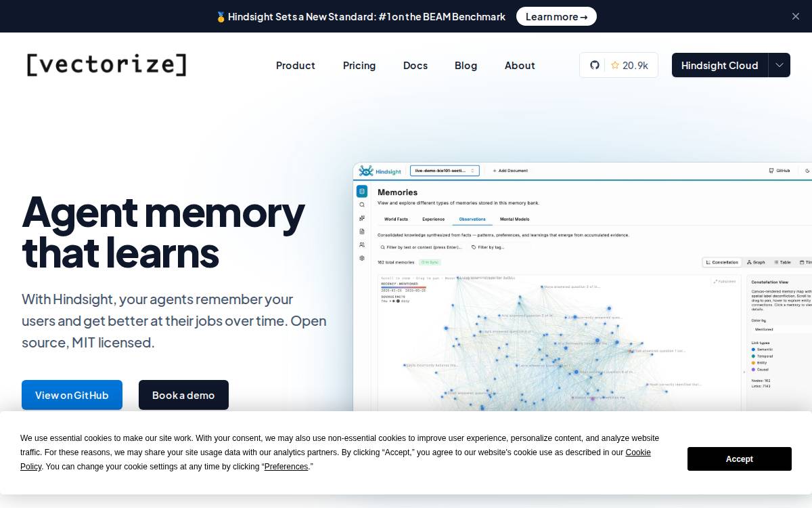812x508 pixels.
Task: Open the search sidebar icon in Hindsight preview
Action: (362, 205)
